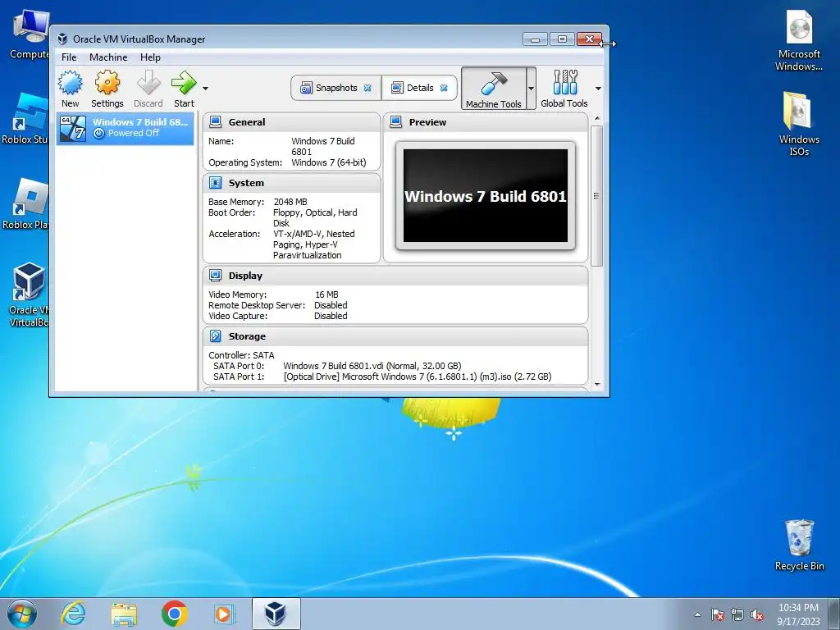
Task: Click the Global Tools button
Action: 564,89
